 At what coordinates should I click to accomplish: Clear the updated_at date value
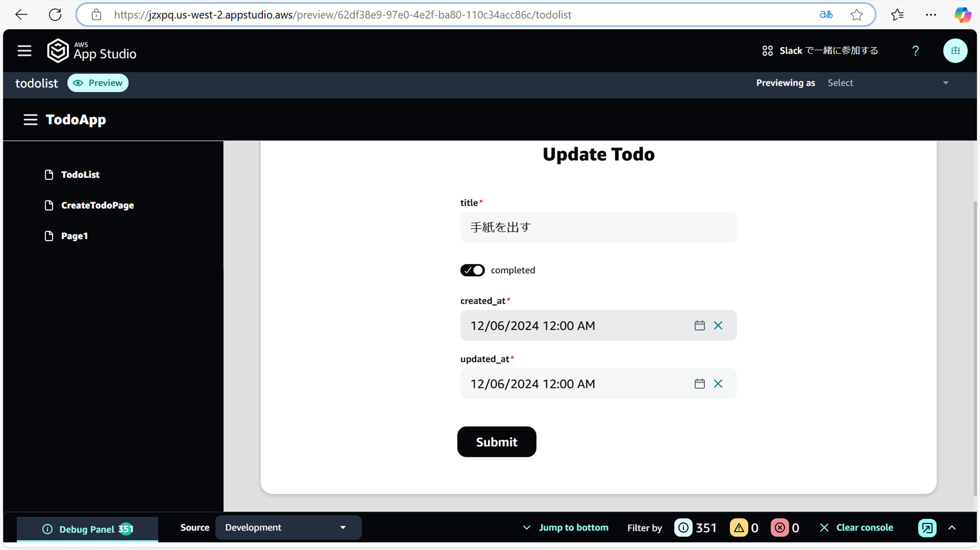[718, 384]
